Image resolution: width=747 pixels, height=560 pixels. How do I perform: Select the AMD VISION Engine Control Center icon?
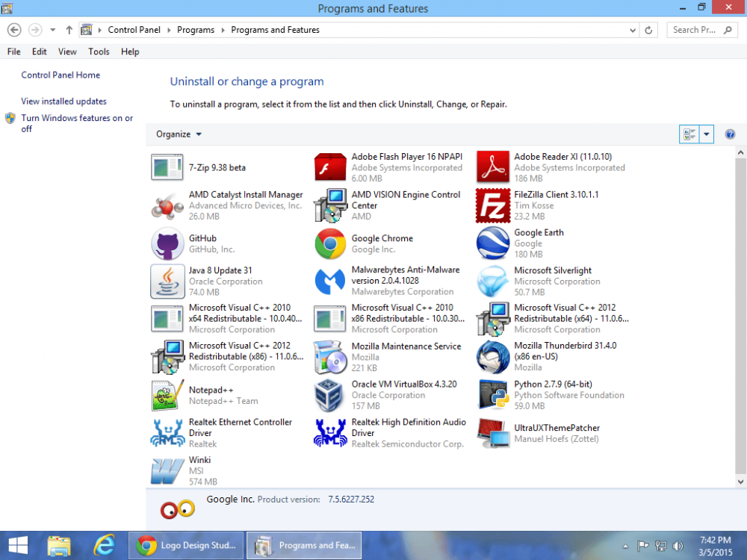(x=330, y=205)
